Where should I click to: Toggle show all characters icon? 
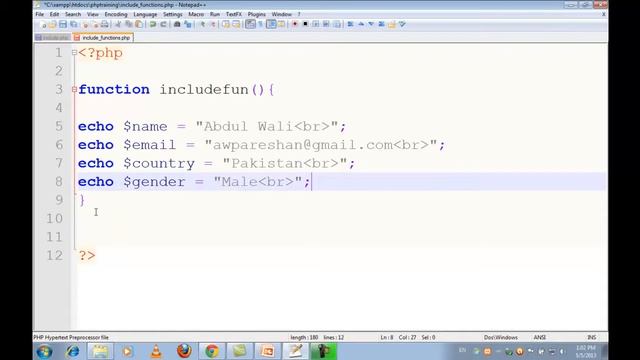(x=260, y=24)
